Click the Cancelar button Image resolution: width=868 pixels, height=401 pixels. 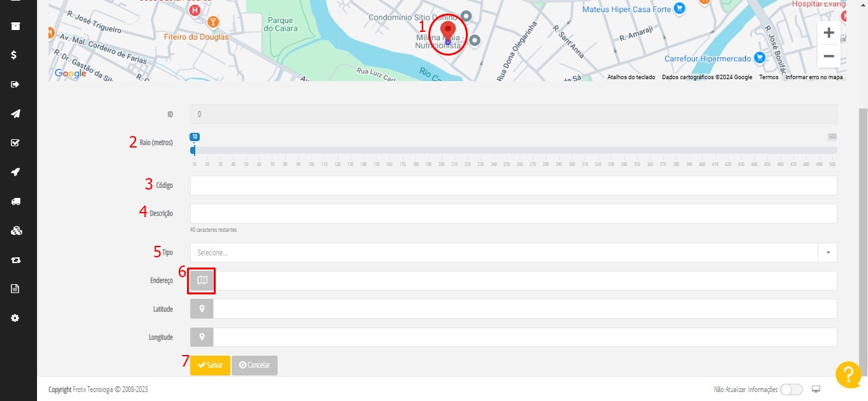pos(254,365)
